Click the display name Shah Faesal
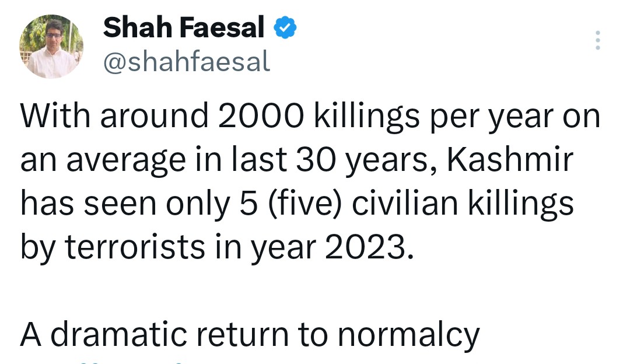Screen dimensions: 630x364 click(x=184, y=28)
